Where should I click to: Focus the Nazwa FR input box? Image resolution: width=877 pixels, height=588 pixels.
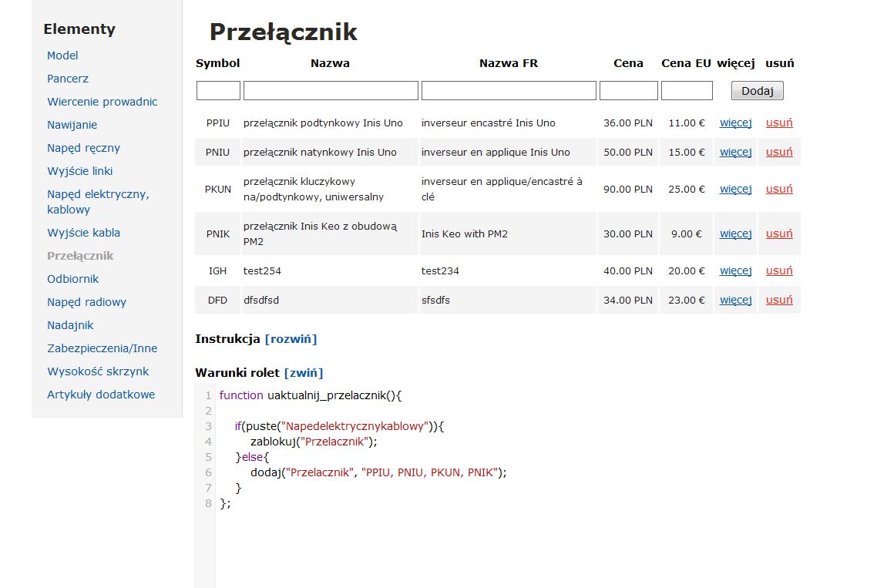click(x=509, y=91)
